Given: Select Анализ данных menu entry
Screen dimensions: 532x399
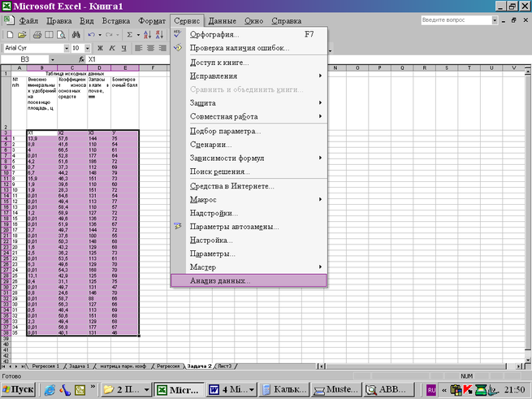Looking at the screenshot, I should tap(220, 280).
